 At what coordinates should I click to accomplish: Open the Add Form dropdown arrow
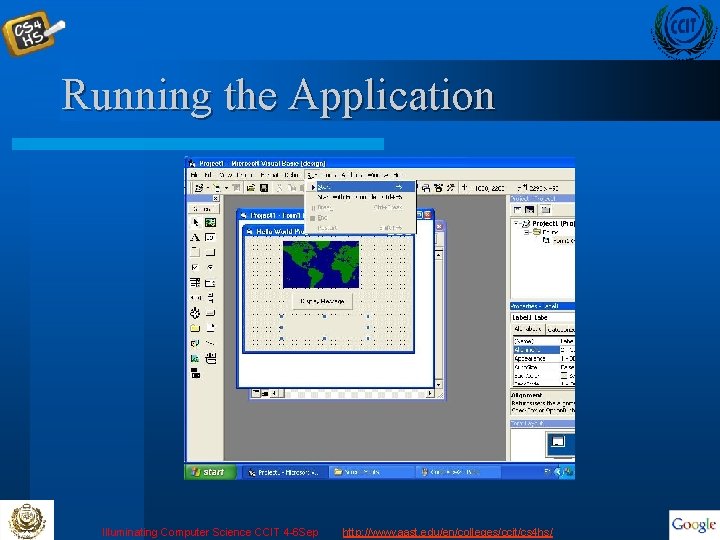pyautogui.click(x=226, y=188)
